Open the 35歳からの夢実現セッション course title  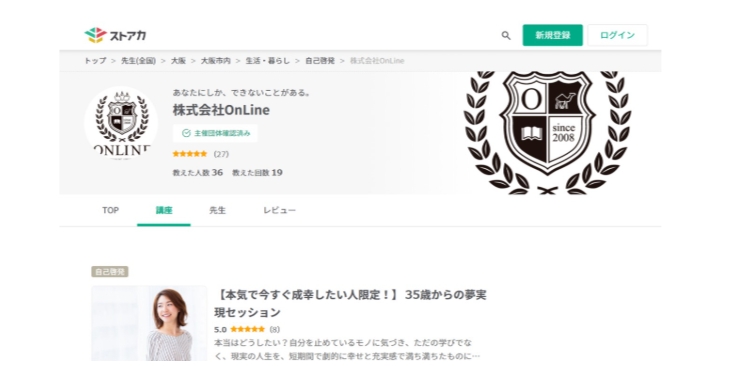click(x=350, y=304)
